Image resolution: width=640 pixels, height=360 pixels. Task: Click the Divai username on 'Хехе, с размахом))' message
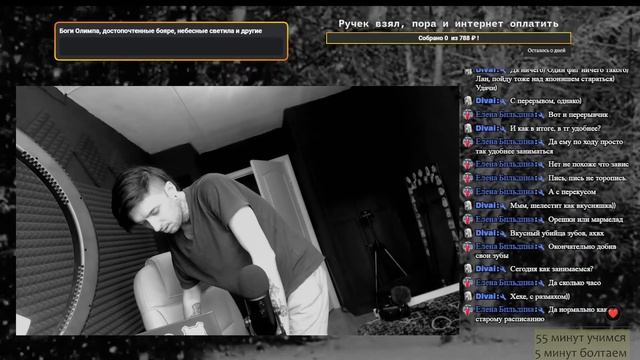486,297
